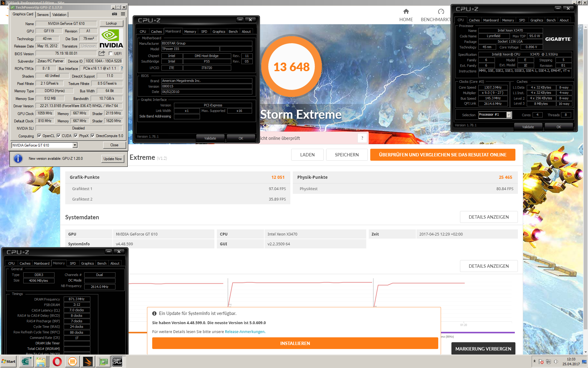Open About tab in Memory CPU-Z window
588x368 pixels.
coord(115,263)
